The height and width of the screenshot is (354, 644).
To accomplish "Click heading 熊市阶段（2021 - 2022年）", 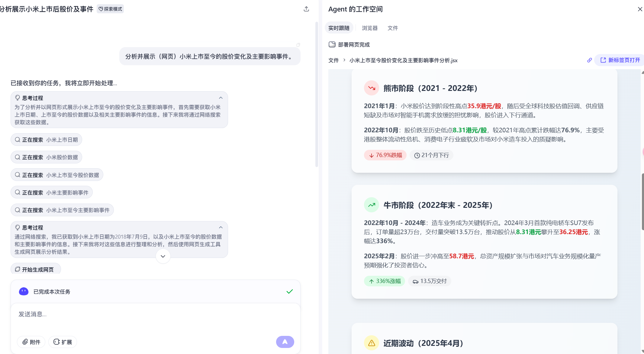I will [430, 88].
